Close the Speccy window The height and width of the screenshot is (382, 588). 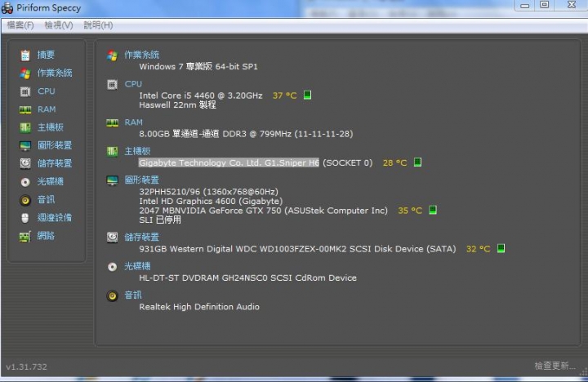tap(571, 5)
